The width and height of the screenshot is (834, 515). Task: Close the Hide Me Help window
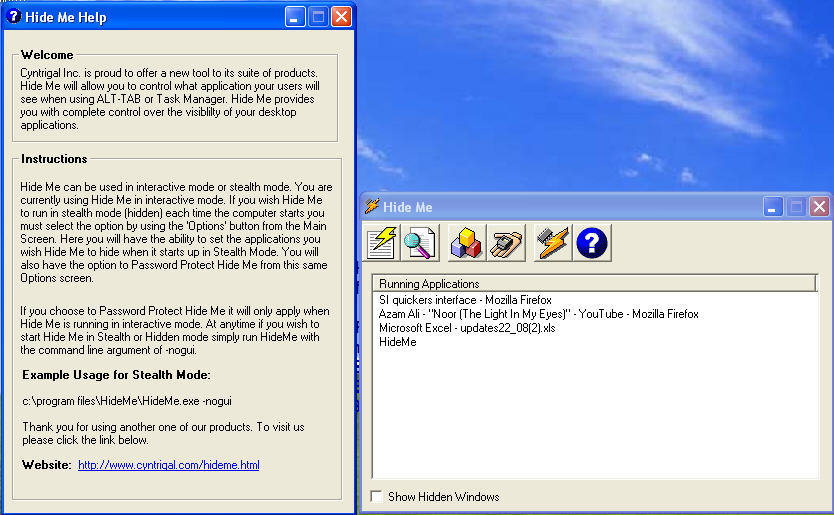pos(341,17)
